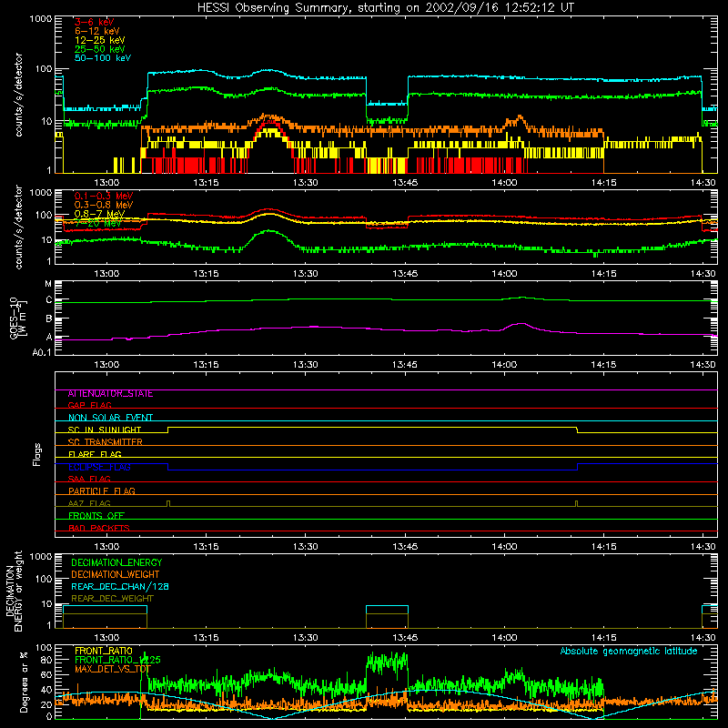Click the 13:45 time tick under the top panel
This screenshot has height=728, width=728.
(x=405, y=183)
